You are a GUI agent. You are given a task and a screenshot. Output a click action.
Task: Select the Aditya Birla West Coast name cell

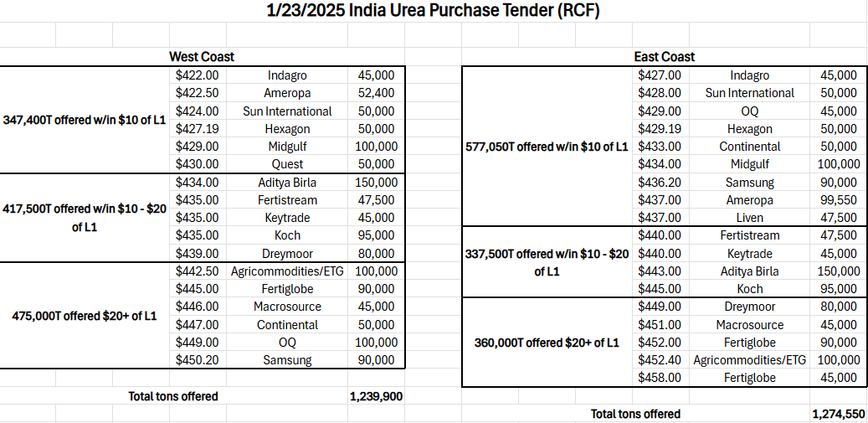tap(287, 182)
